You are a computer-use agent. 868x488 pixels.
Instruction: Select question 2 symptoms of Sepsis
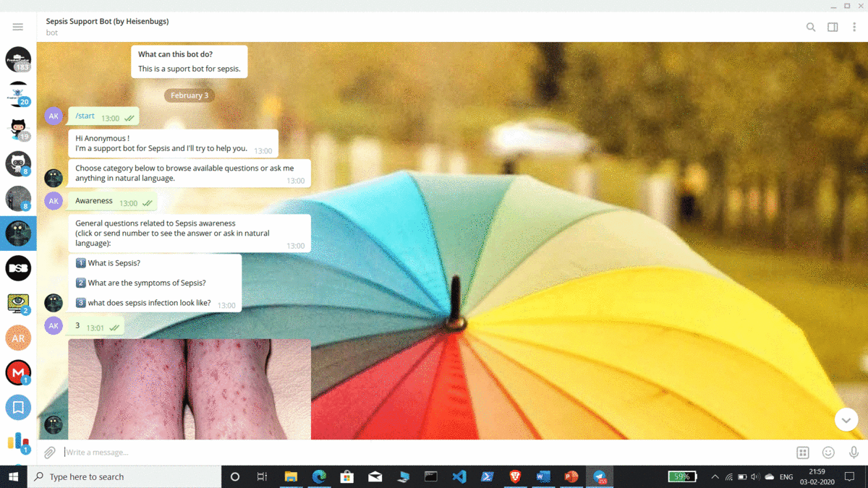point(140,283)
